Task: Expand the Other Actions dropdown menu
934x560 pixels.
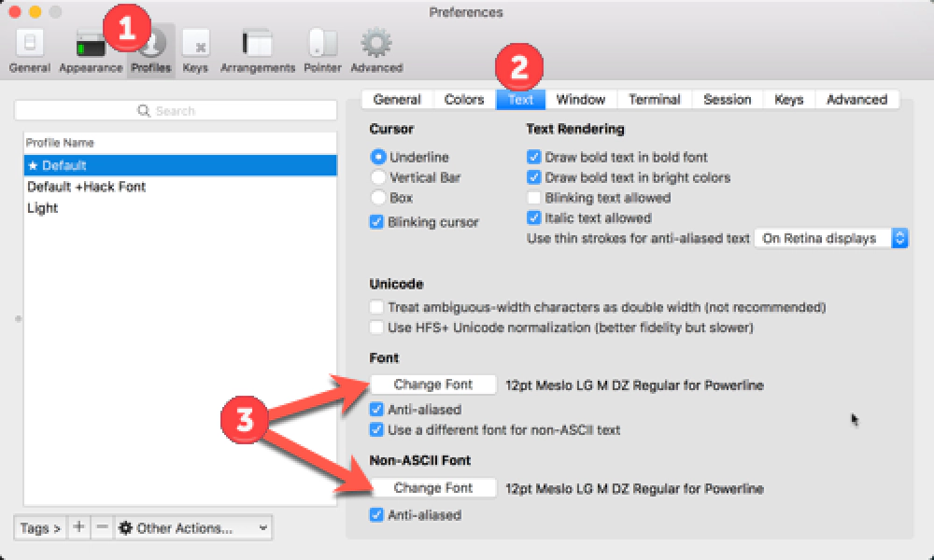Action: (193, 528)
